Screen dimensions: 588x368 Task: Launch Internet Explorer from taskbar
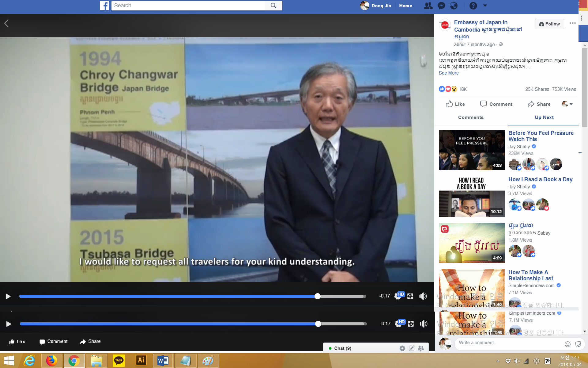29,361
